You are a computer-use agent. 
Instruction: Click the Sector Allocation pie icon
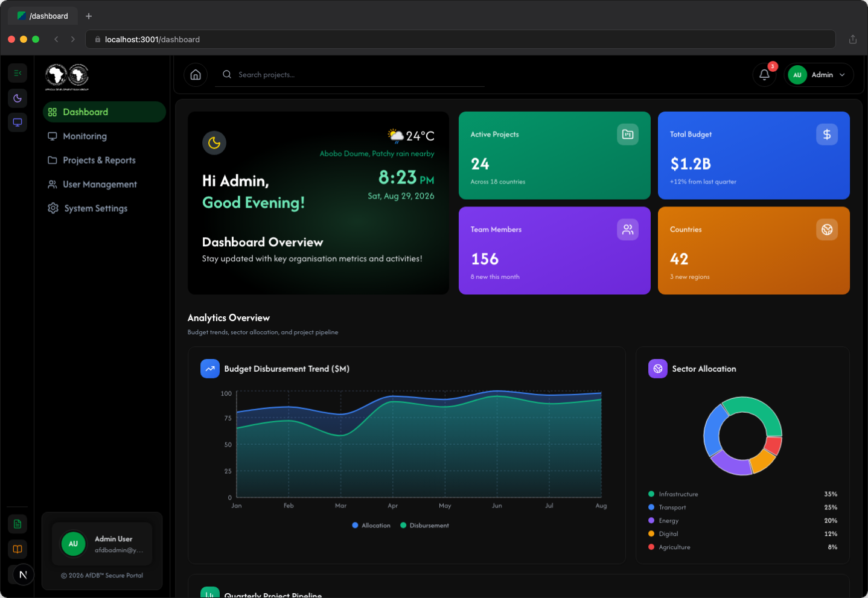pyautogui.click(x=658, y=369)
